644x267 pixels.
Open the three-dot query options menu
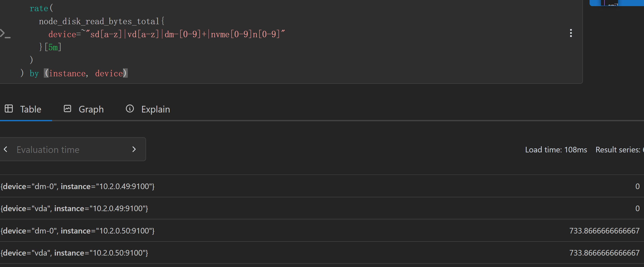(x=571, y=33)
